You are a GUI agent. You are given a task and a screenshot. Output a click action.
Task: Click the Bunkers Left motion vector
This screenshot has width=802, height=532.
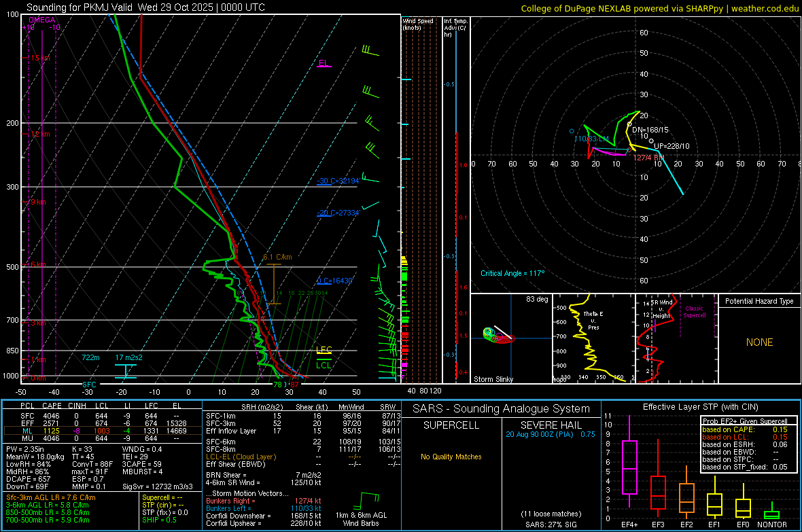(264, 508)
